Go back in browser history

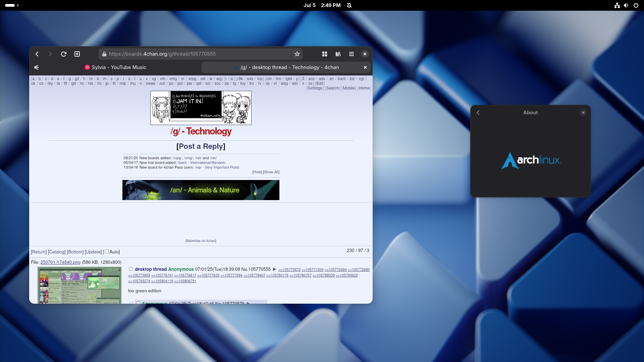point(37,54)
